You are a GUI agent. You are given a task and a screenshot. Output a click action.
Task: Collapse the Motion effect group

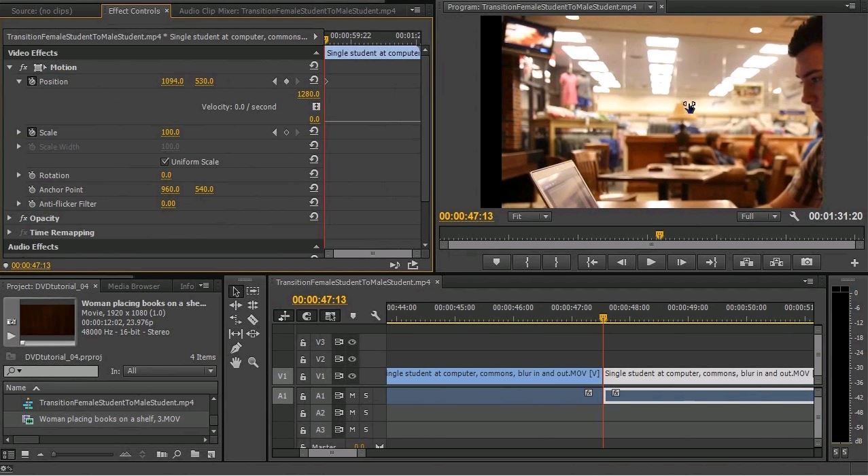[x=10, y=67]
